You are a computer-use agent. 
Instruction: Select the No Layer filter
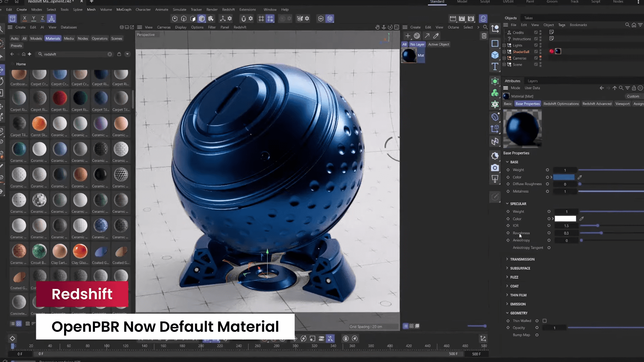(x=417, y=44)
